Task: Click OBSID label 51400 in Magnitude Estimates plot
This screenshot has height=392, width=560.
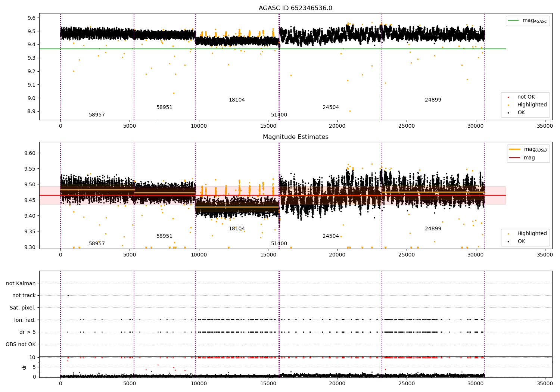Action: pyautogui.click(x=279, y=244)
